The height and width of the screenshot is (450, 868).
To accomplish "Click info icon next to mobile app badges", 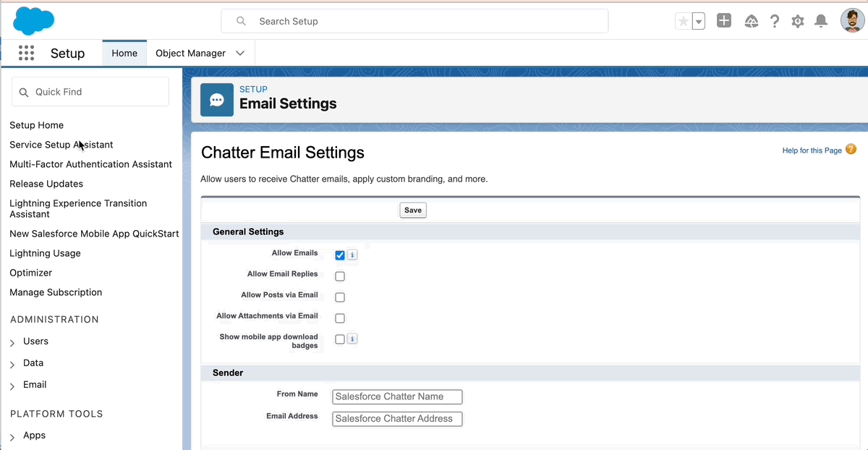I will (352, 339).
